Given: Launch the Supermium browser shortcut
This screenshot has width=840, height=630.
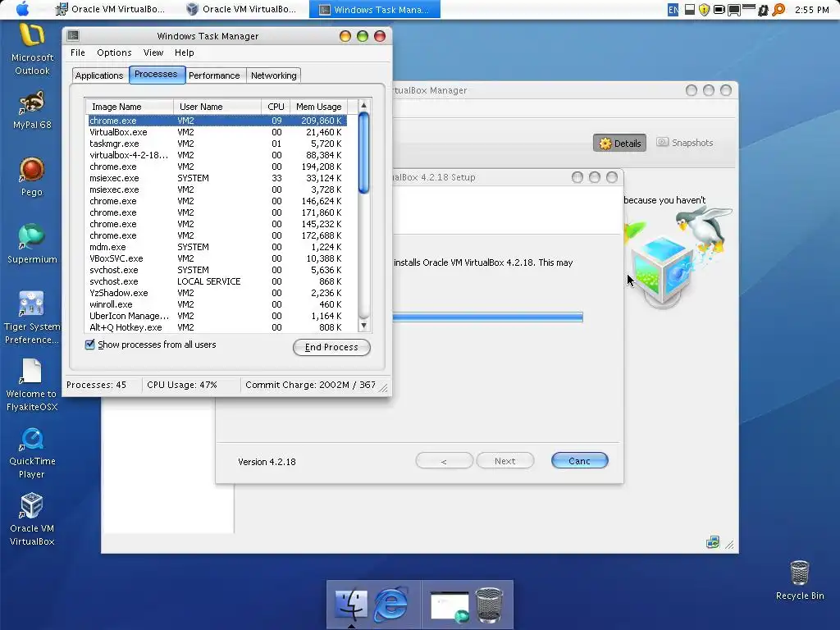Looking at the screenshot, I should [x=32, y=244].
